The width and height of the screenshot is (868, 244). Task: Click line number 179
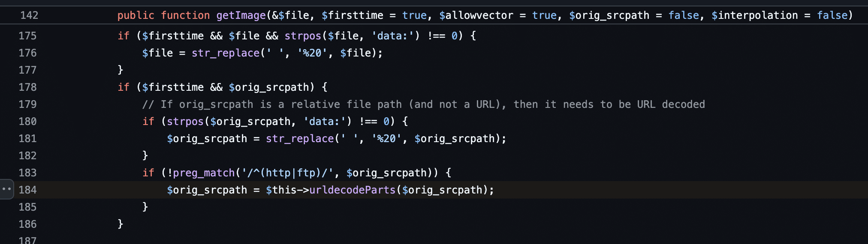point(28,104)
